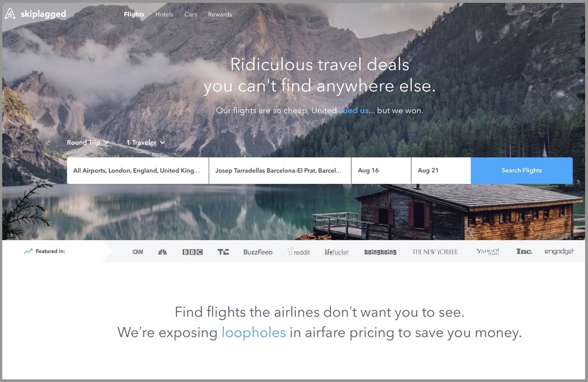The width and height of the screenshot is (588, 382).
Task: Go to the Cars tab
Action: (x=191, y=14)
